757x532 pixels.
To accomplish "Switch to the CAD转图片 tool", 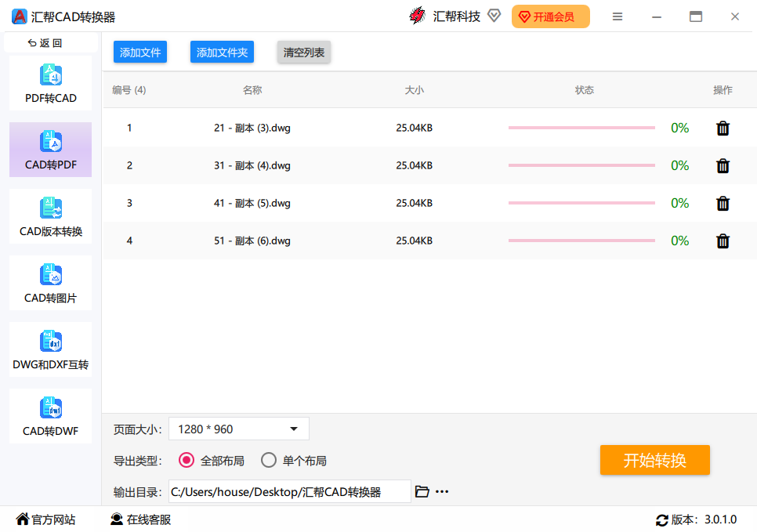I will click(x=50, y=283).
